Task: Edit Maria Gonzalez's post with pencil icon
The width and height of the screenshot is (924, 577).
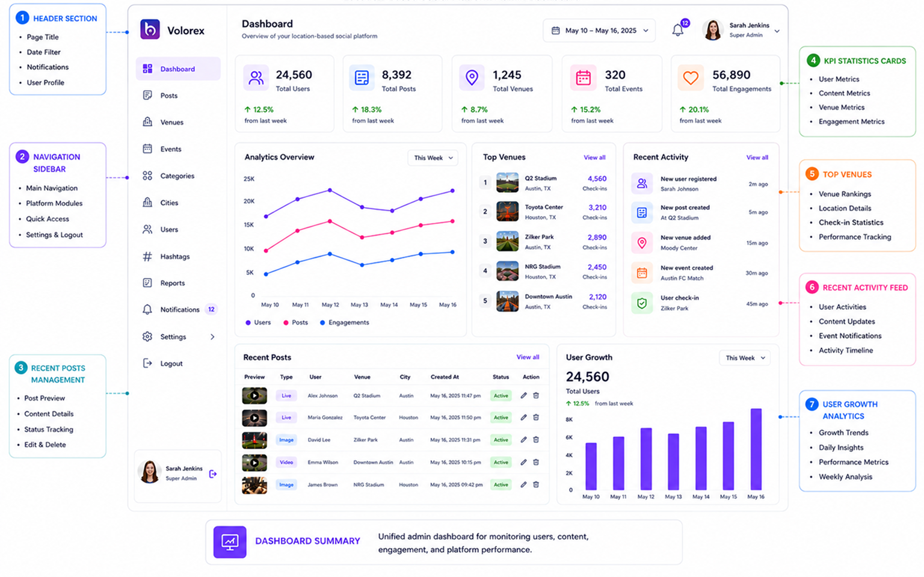Action: 523,417
